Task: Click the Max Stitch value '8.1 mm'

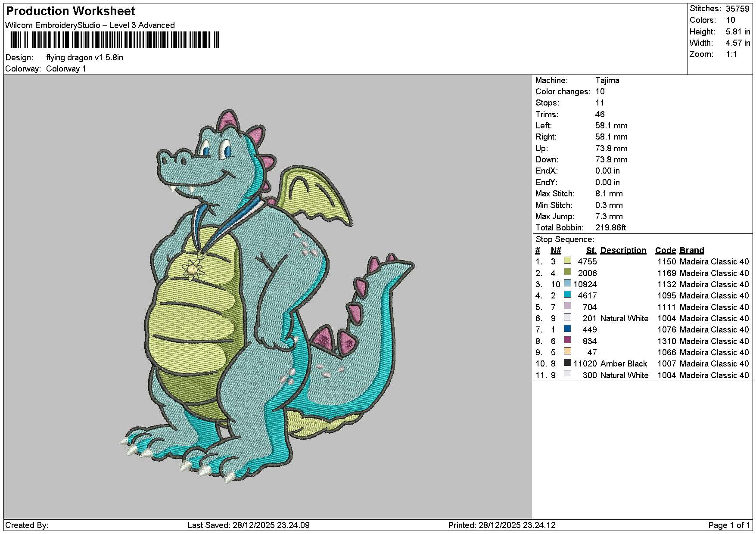Action: 609,194
